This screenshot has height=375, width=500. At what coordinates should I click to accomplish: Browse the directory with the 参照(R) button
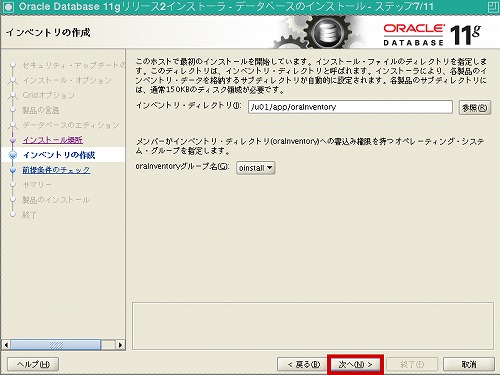(x=475, y=108)
